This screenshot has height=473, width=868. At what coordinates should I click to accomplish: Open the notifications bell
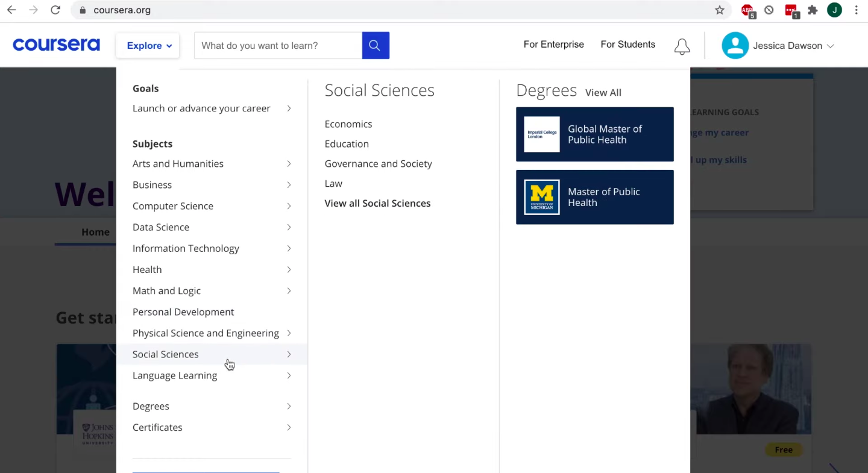coord(682,46)
